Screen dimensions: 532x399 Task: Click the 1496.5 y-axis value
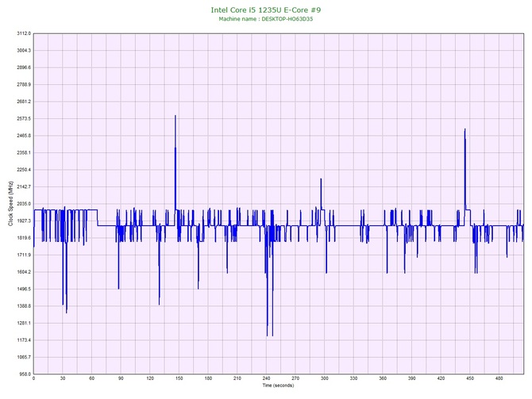click(x=24, y=290)
